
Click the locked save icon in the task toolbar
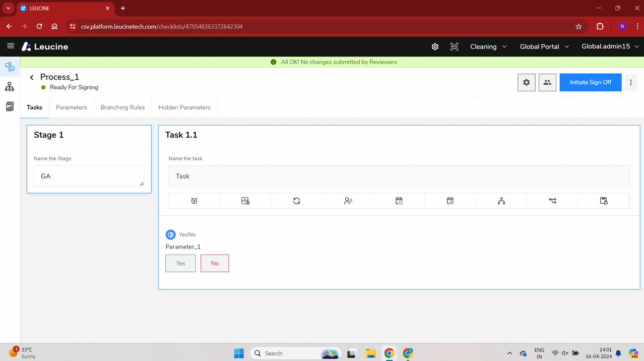[x=604, y=201]
